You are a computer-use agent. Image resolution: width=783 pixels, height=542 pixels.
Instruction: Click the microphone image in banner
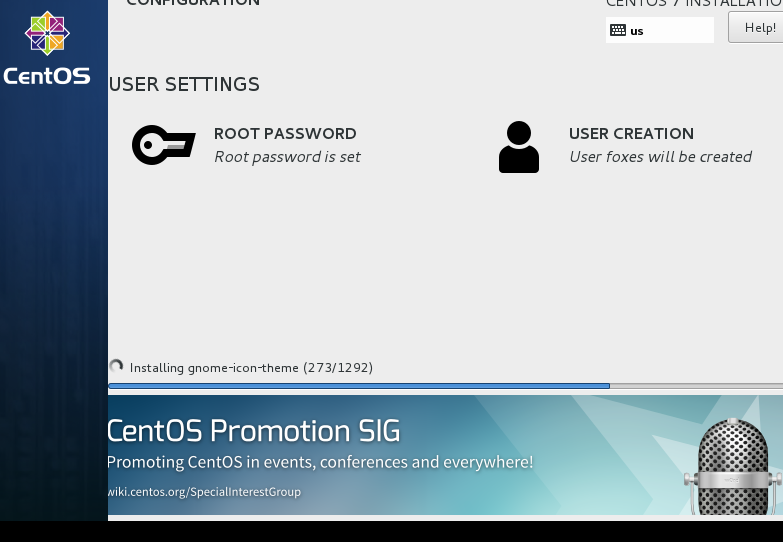(x=732, y=467)
